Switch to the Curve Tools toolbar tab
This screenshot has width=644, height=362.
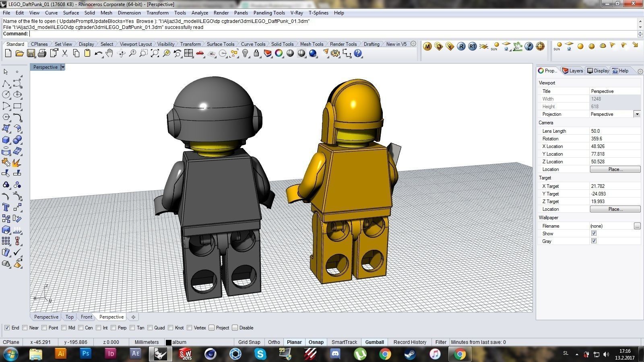(253, 44)
